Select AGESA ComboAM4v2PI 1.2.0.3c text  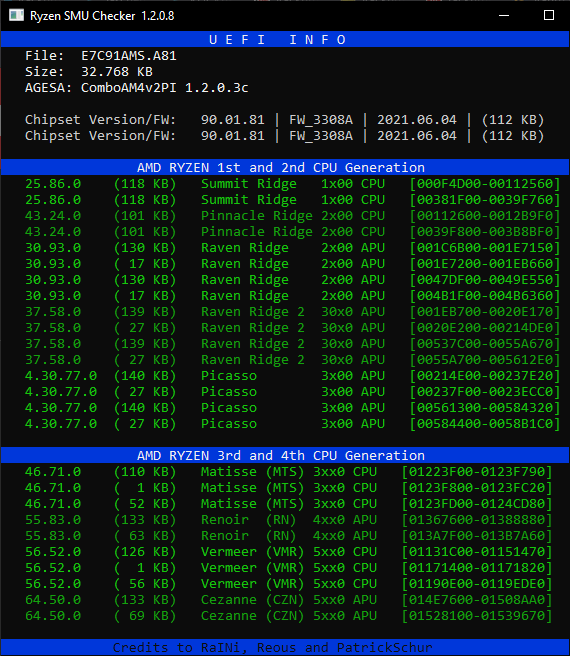[136, 88]
